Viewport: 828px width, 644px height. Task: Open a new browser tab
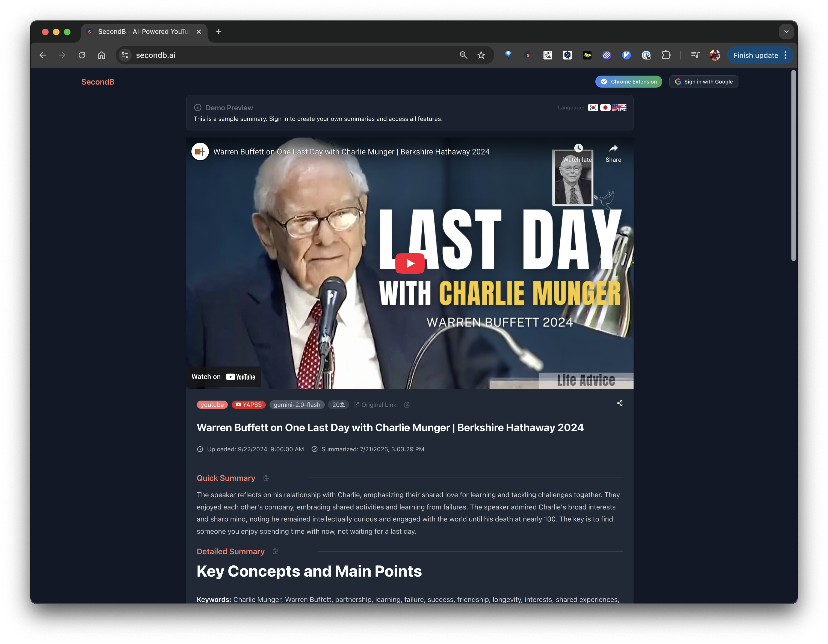(x=218, y=32)
